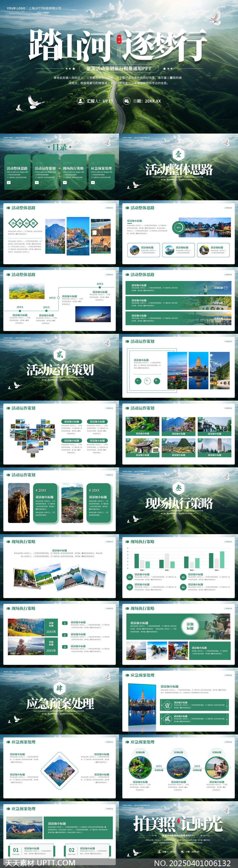Click the hexagon 壹 section badge
Screen dimensions: 238x868
[x=178, y=154]
